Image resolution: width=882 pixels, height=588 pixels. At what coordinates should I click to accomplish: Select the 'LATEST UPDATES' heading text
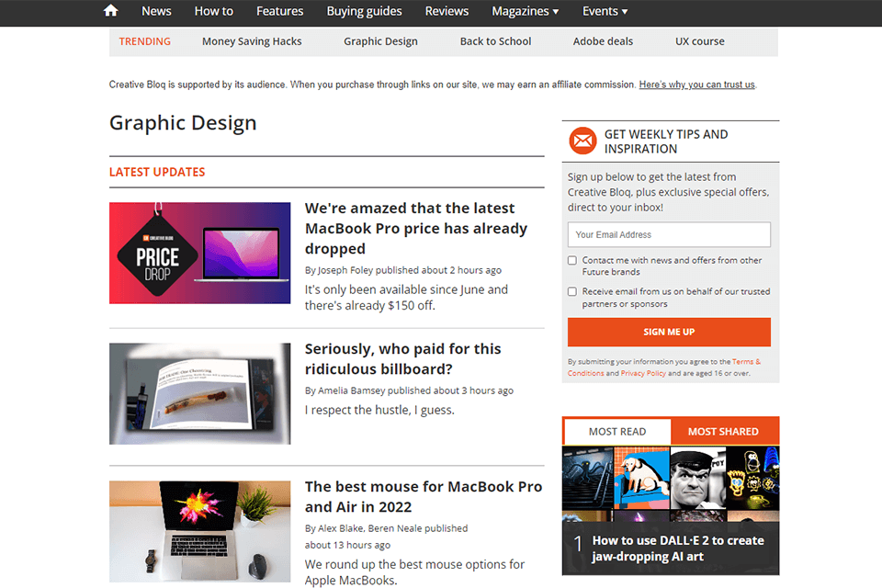(x=157, y=172)
